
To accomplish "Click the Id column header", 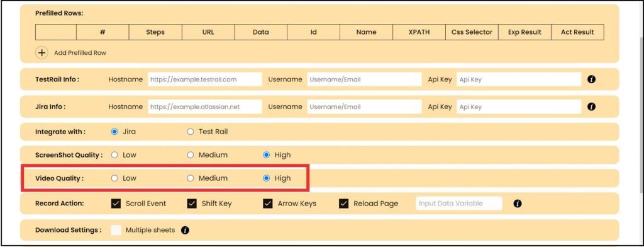I will [x=314, y=32].
